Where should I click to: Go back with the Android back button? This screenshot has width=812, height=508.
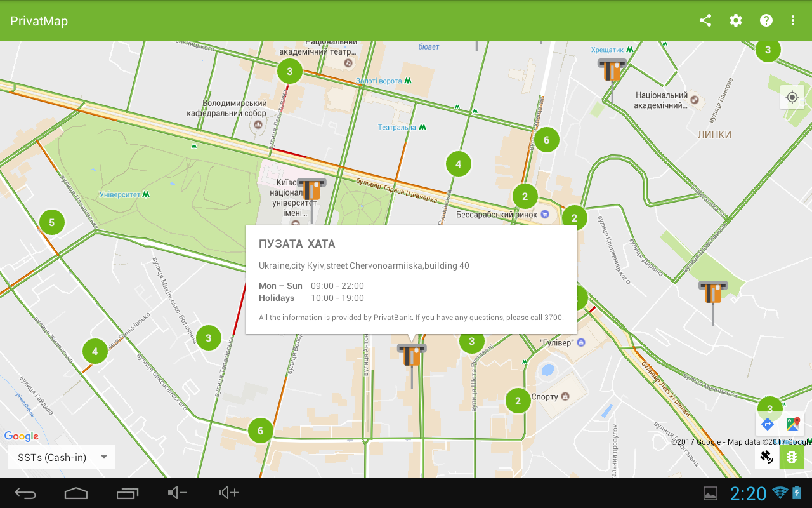pyautogui.click(x=26, y=493)
